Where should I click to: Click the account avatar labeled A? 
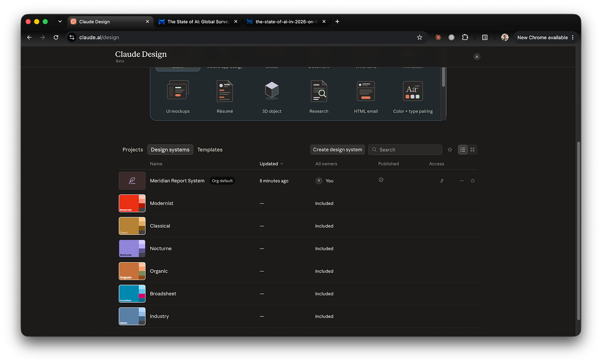pyautogui.click(x=477, y=57)
